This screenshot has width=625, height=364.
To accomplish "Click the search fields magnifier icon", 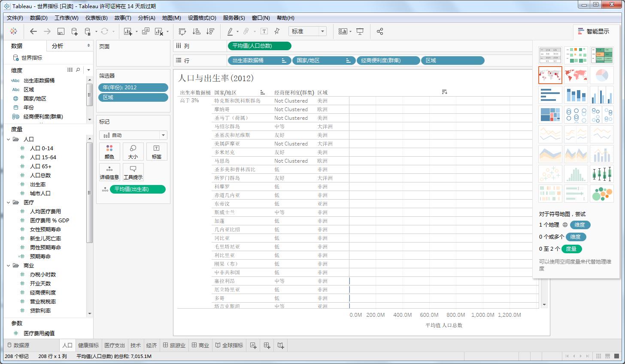I will [x=78, y=70].
